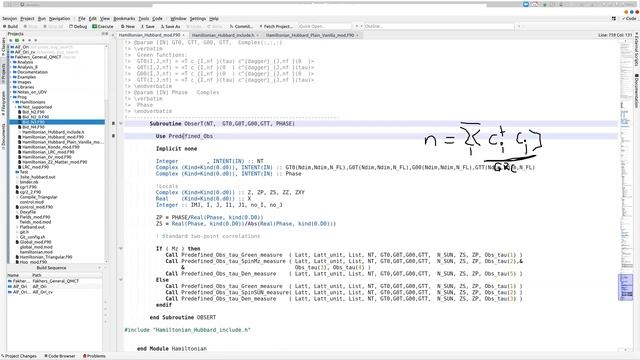The width and height of the screenshot is (640, 360).
Task: Open the Problems bottom panel
Action: coord(94,356)
